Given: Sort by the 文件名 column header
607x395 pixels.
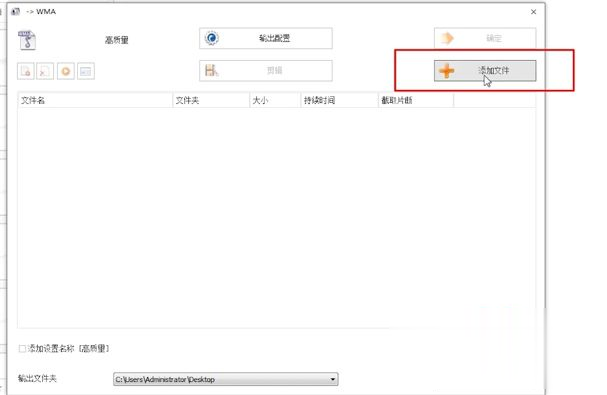Looking at the screenshot, I should 95,100.
